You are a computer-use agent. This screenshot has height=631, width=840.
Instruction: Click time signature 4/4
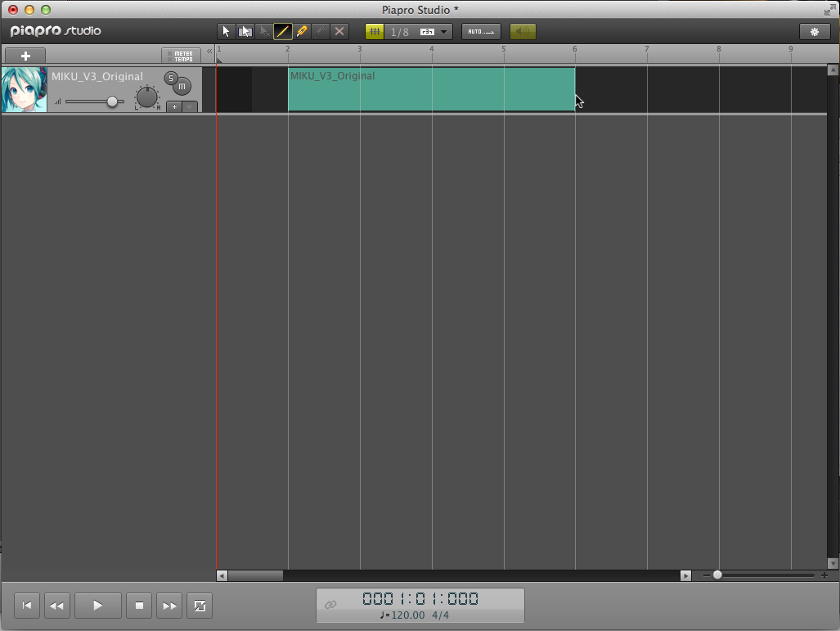(x=440, y=615)
